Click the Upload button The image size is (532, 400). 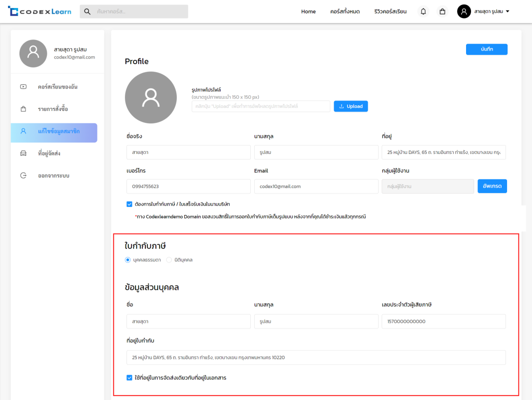[351, 106]
